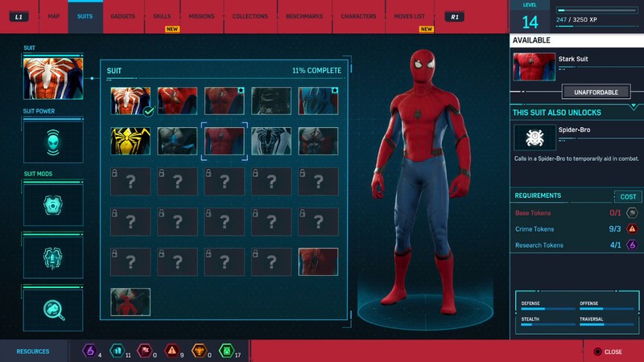This screenshot has height=362, width=644.
Task: Open the COLLECTIONS tab
Action: (250, 16)
